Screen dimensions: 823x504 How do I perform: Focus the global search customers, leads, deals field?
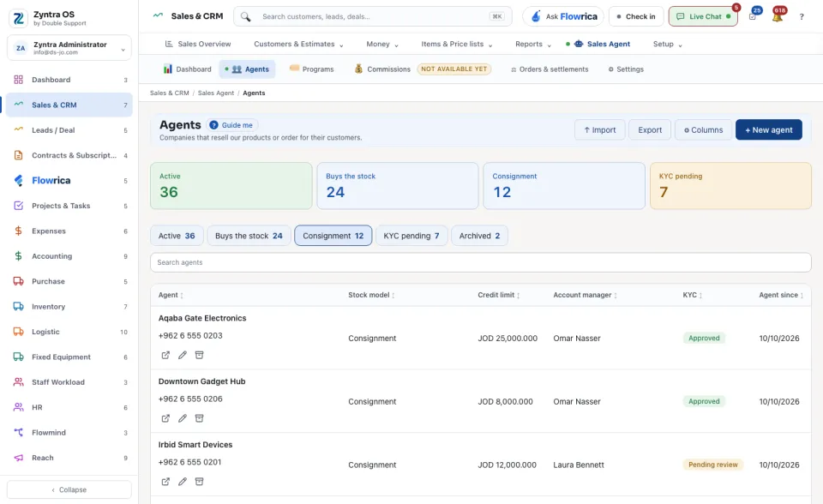373,16
